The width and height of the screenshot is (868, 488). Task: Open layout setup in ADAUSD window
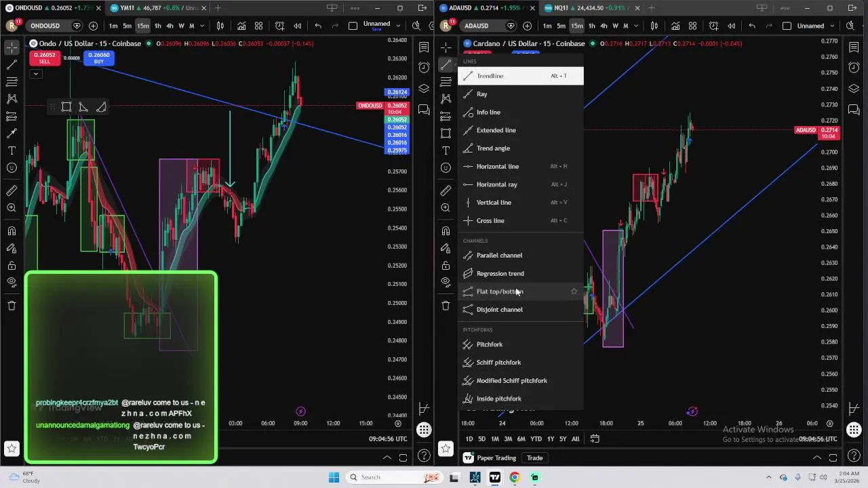[x=787, y=26]
